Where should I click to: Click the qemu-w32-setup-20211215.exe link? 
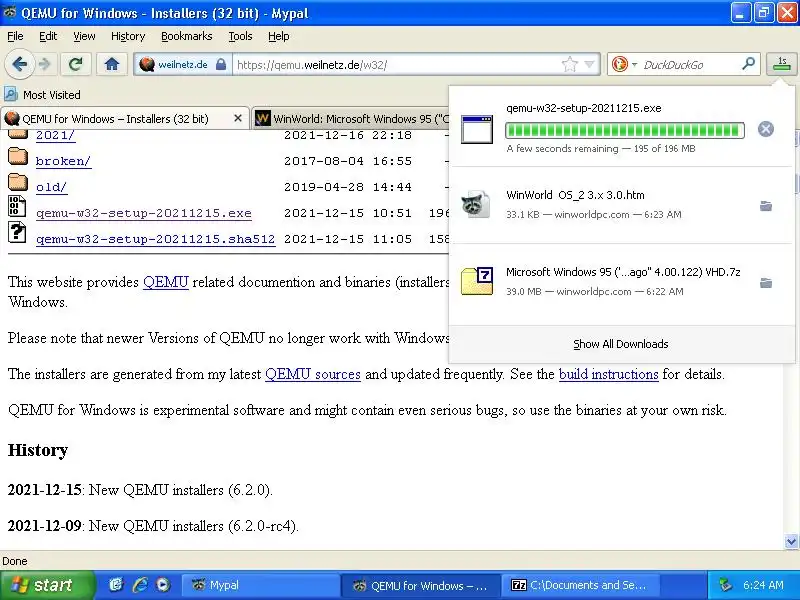pos(144,213)
